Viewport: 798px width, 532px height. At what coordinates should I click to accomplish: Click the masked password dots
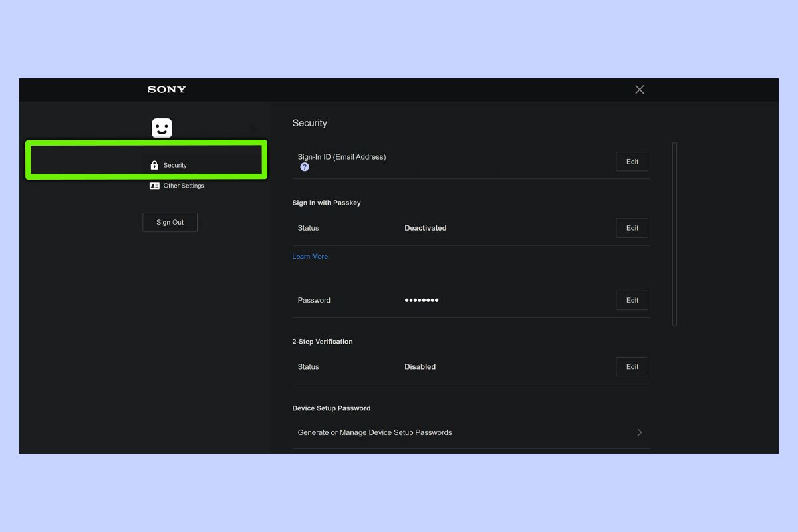(421, 300)
